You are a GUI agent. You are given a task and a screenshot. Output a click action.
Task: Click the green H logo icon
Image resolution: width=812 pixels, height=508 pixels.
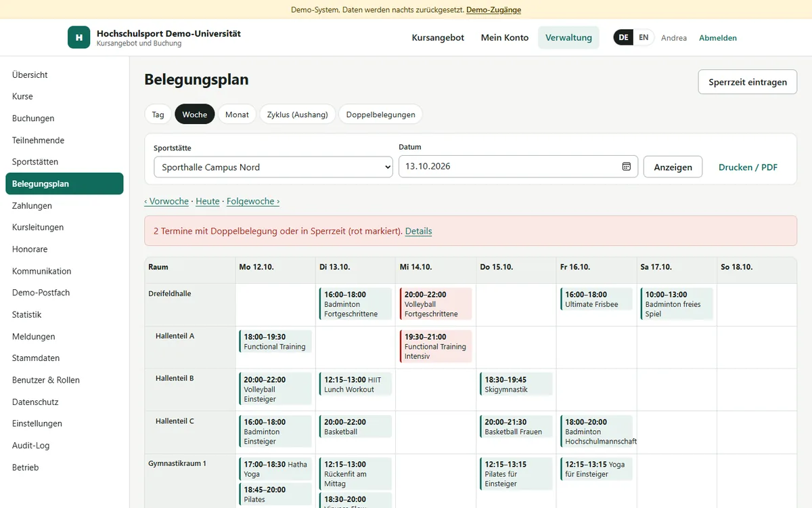(x=79, y=37)
